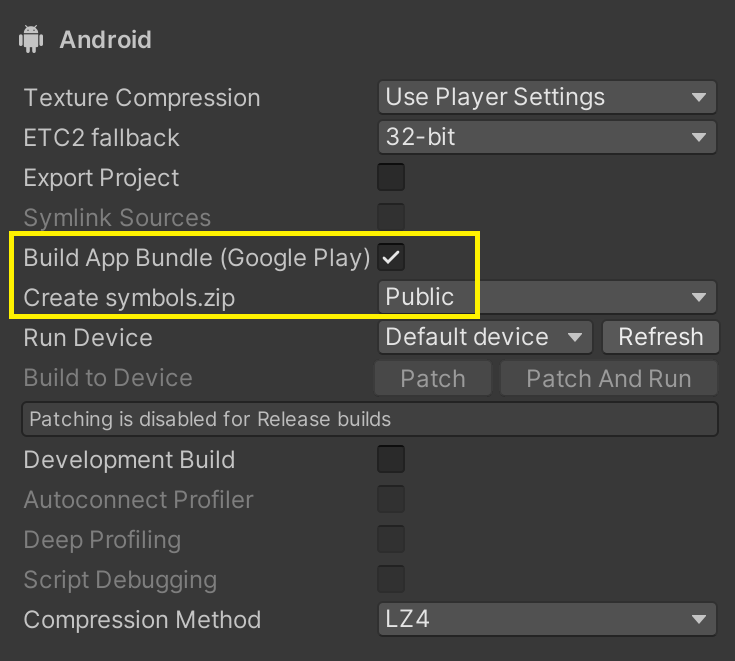The height and width of the screenshot is (661, 735).
Task: Open the Compression Method LZ4 dropdown
Action: tap(547, 619)
